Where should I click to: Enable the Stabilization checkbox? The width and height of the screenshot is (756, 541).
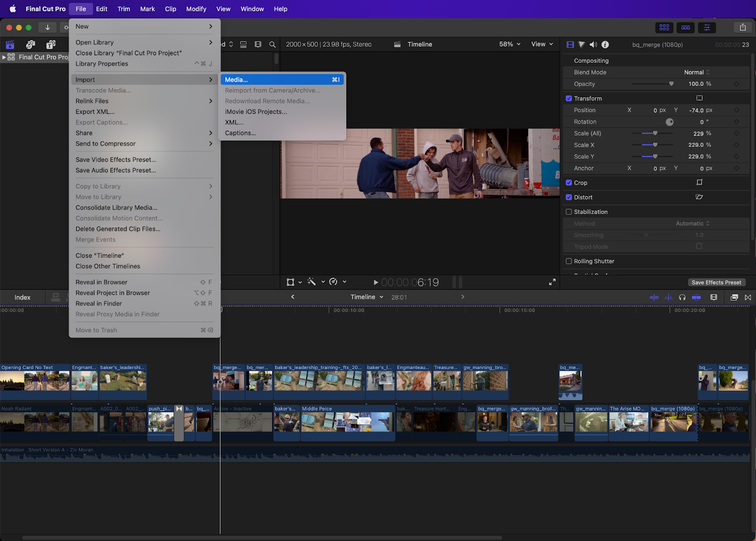tap(569, 212)
